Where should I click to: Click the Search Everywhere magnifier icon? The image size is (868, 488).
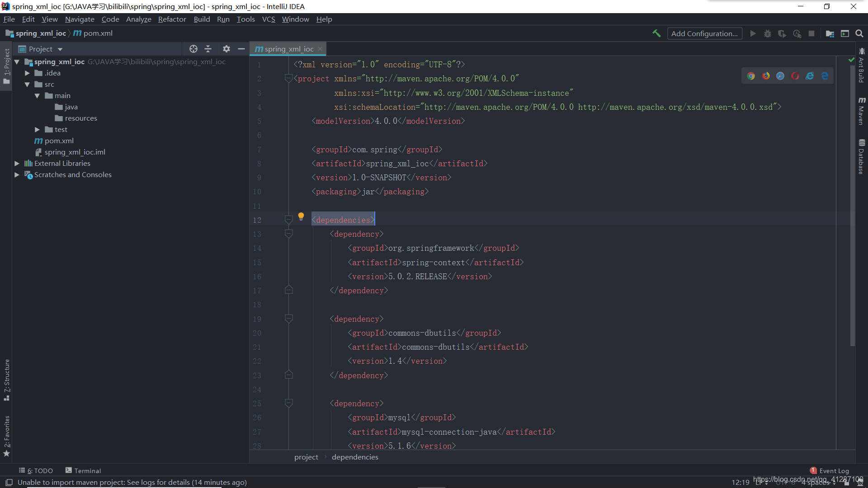tap(859, 33)
